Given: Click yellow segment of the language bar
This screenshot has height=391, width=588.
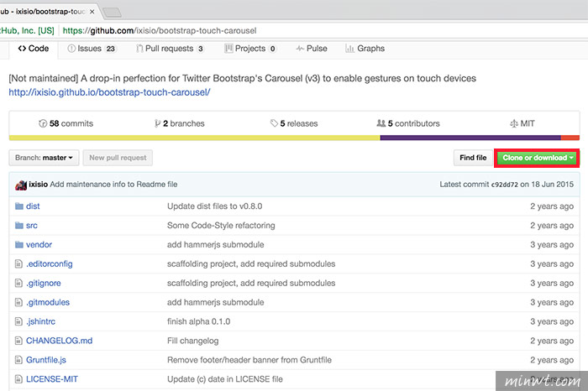Looking at the screenshot, I should (x=194, y=138).
